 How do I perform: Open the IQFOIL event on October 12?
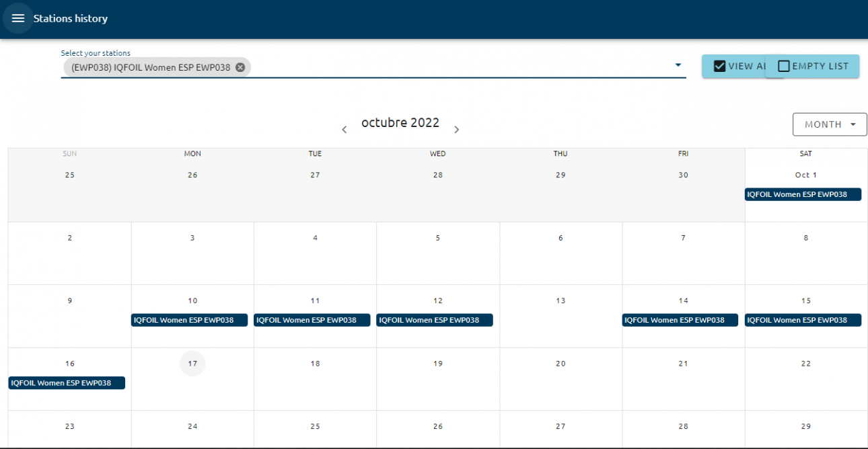[x=435, y=321]
